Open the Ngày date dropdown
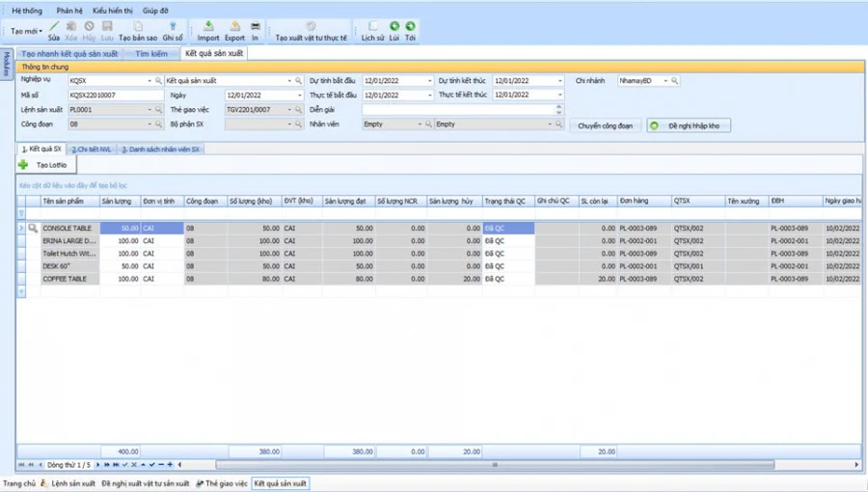The image size is (868, 492). [300, 96]
